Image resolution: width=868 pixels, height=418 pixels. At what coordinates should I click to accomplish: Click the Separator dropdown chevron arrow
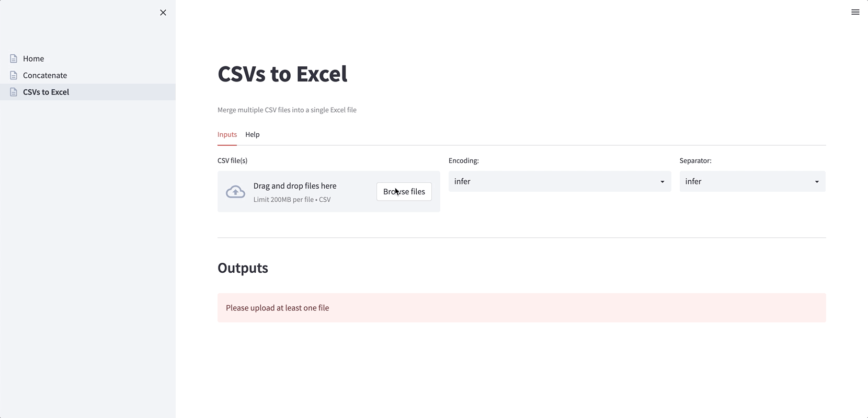pos(817,181)
